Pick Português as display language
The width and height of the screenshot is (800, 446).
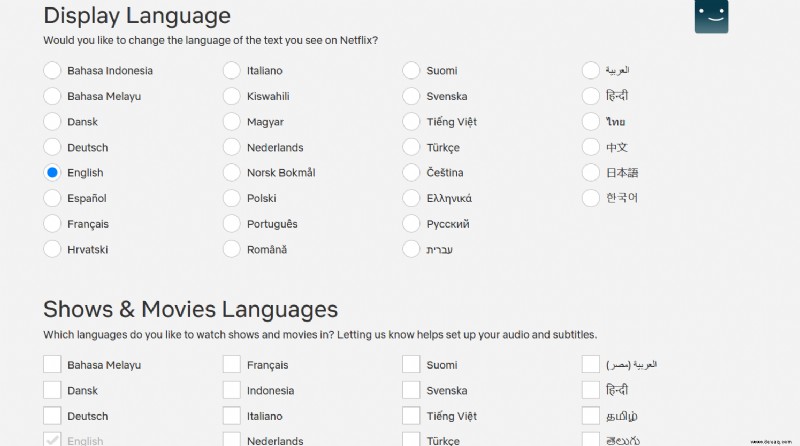(x=232, y=224)
